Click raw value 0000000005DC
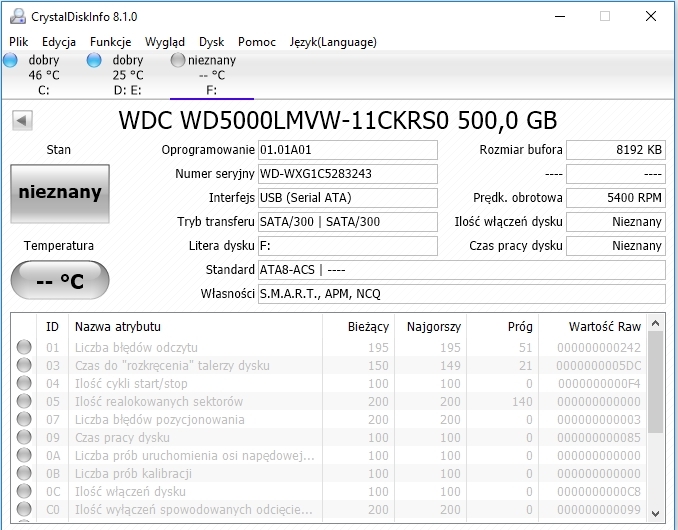 [598, 366]
